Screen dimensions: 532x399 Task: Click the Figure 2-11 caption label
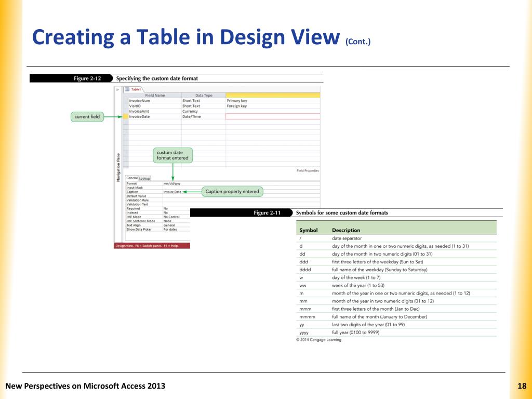(268, 212)
